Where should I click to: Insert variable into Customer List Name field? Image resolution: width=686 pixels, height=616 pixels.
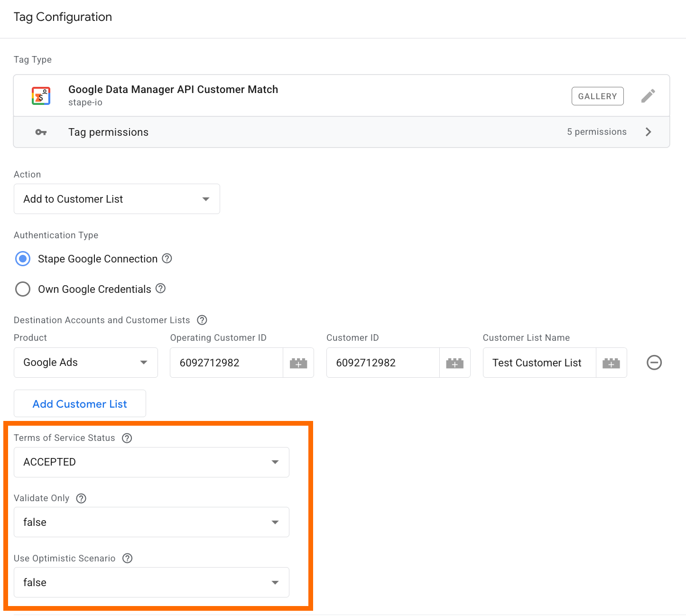(612, 363)
